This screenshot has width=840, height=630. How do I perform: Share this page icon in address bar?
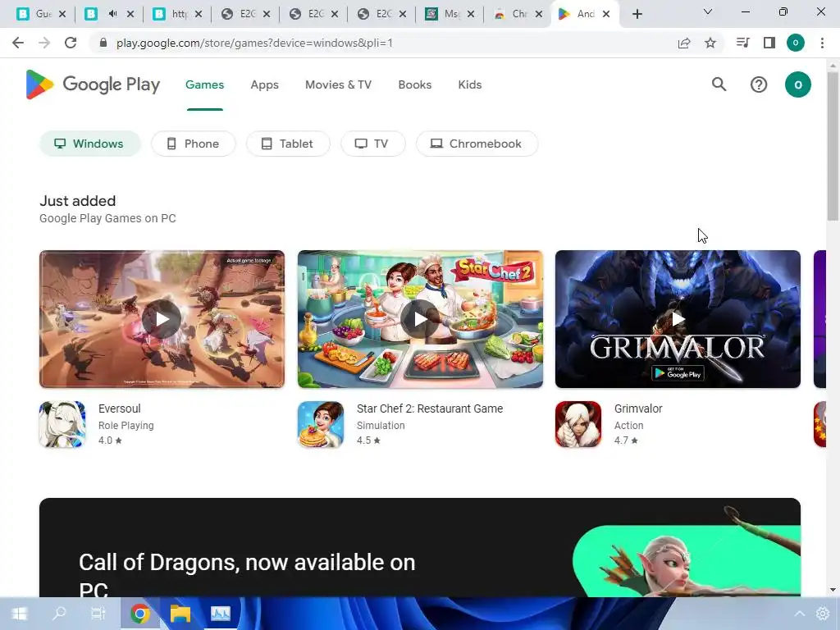tap(684, 43)
